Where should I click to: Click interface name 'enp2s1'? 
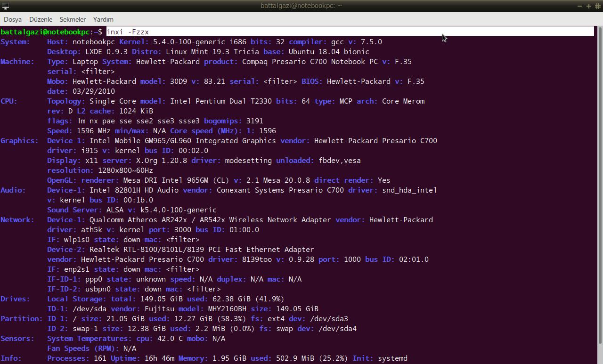tap(77, 269)
